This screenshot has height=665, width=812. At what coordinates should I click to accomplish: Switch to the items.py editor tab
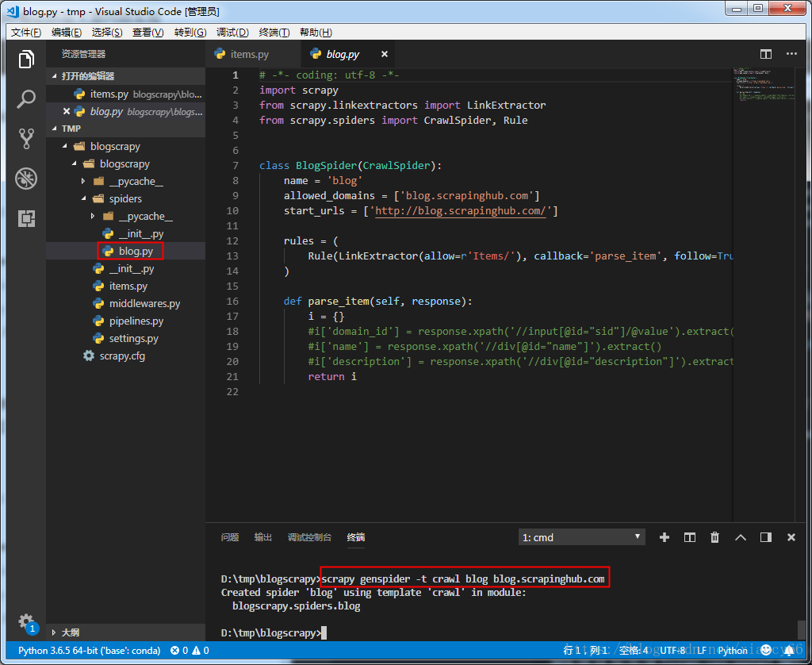click(253, 54)
